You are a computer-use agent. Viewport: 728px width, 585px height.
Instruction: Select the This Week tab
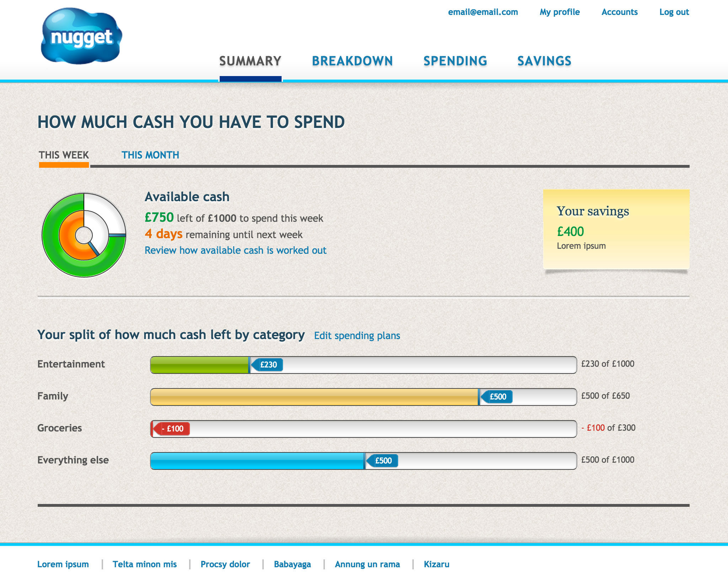[64, 155]
